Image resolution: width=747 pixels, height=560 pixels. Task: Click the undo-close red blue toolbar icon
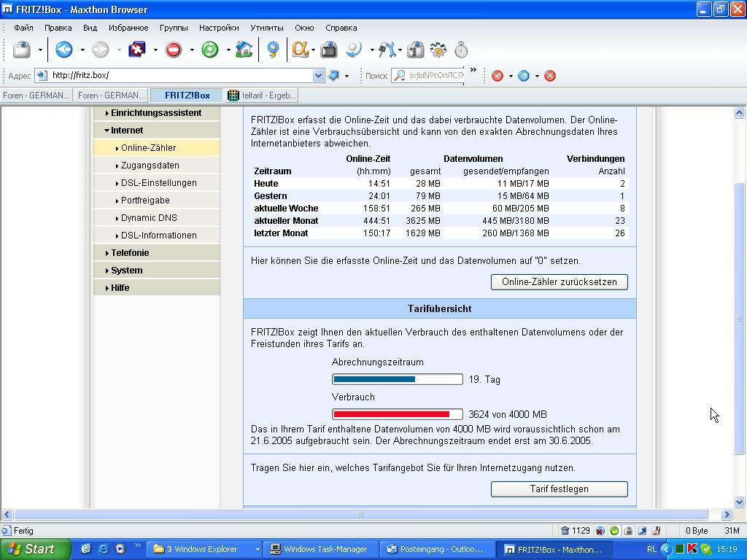pos(137,50)
